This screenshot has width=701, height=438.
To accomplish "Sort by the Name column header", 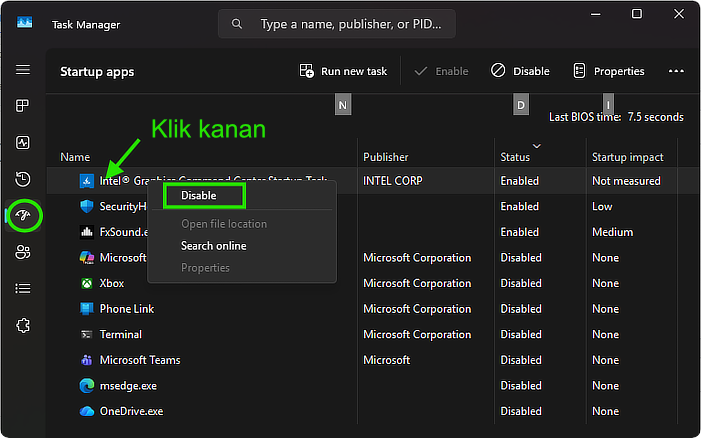I will (x=75, y=157).
